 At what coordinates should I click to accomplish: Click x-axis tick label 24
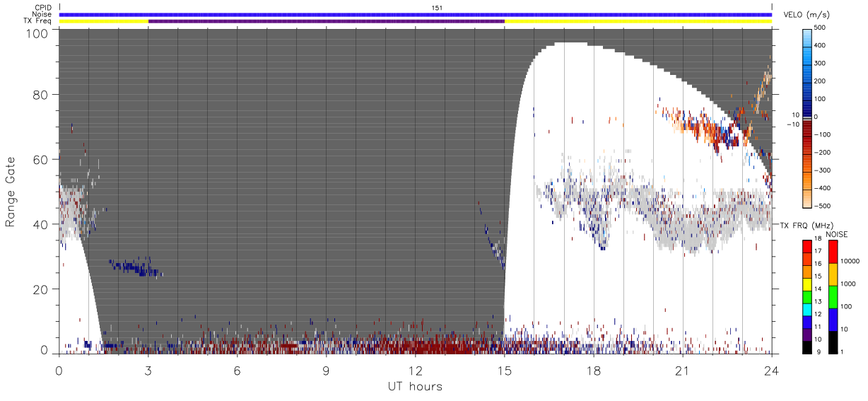pos(772,370)
